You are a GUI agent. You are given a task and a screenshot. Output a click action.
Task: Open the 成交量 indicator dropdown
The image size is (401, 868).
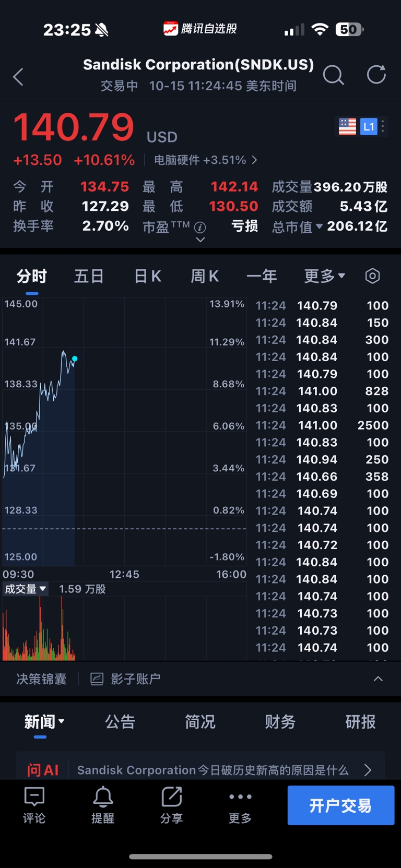tap(26, 589)
